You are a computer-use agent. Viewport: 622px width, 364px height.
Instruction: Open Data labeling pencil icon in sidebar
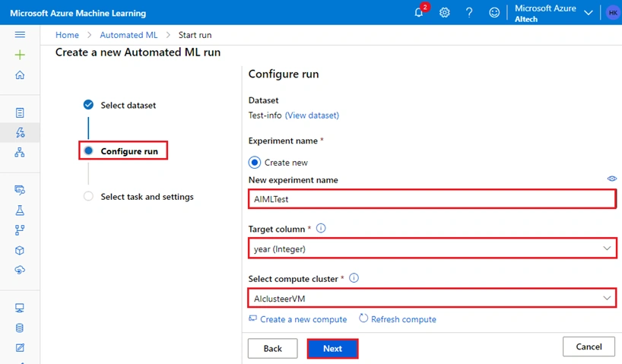(20, 348)
